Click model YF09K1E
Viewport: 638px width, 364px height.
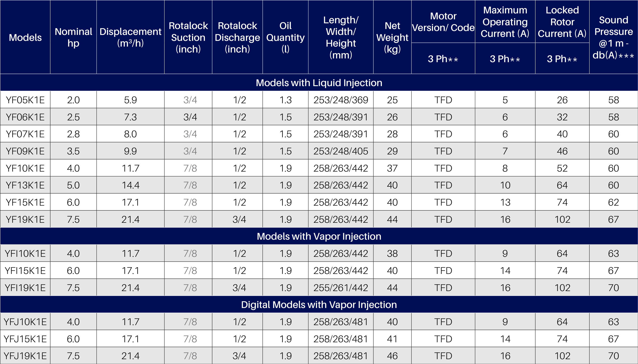25,151
